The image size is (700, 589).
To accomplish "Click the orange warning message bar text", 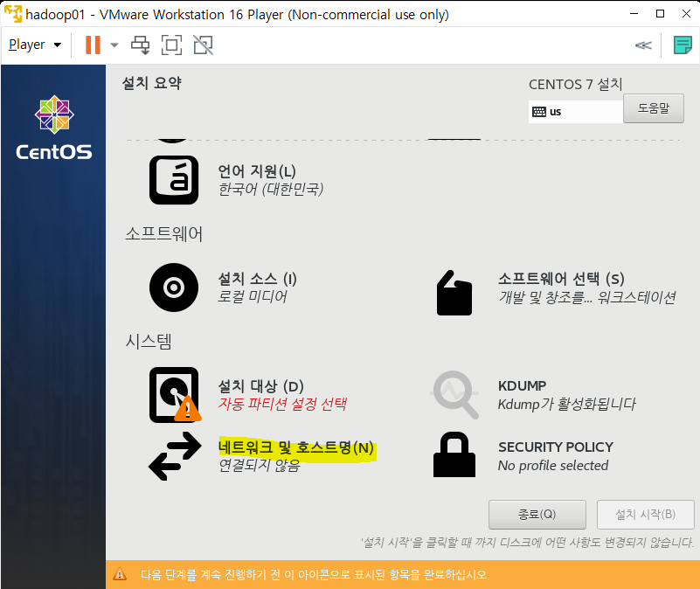I will click(315, 574).
